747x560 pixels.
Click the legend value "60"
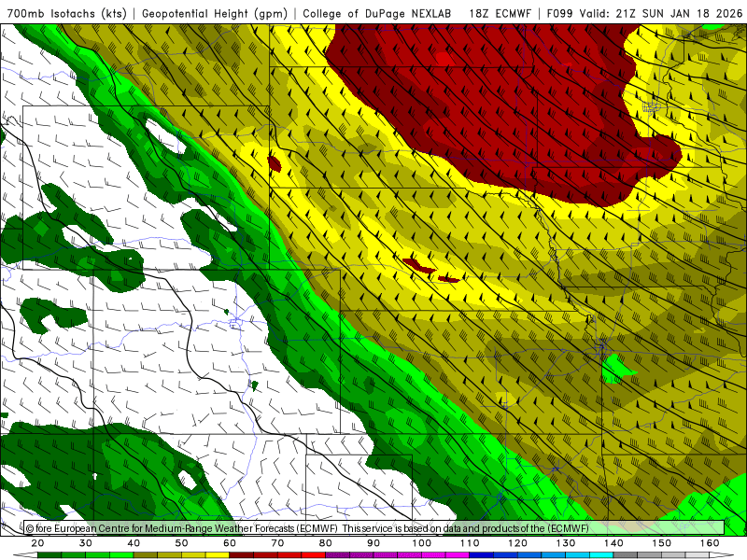tap(230, 543)
